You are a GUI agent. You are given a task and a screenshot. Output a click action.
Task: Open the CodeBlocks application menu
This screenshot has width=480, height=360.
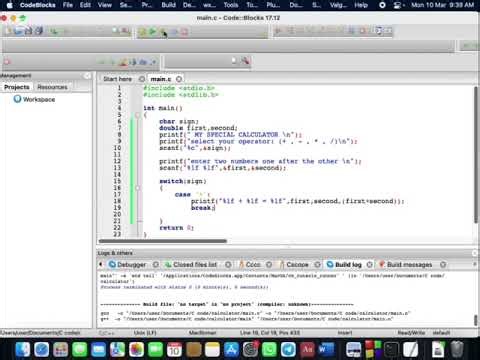(x=38, y=5)
